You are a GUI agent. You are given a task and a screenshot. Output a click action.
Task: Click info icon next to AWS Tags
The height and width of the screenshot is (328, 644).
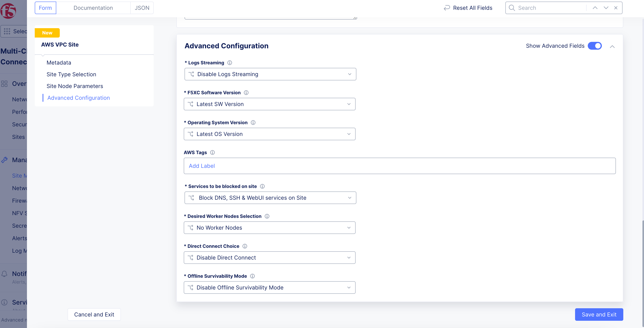click(x=212, y=153)
